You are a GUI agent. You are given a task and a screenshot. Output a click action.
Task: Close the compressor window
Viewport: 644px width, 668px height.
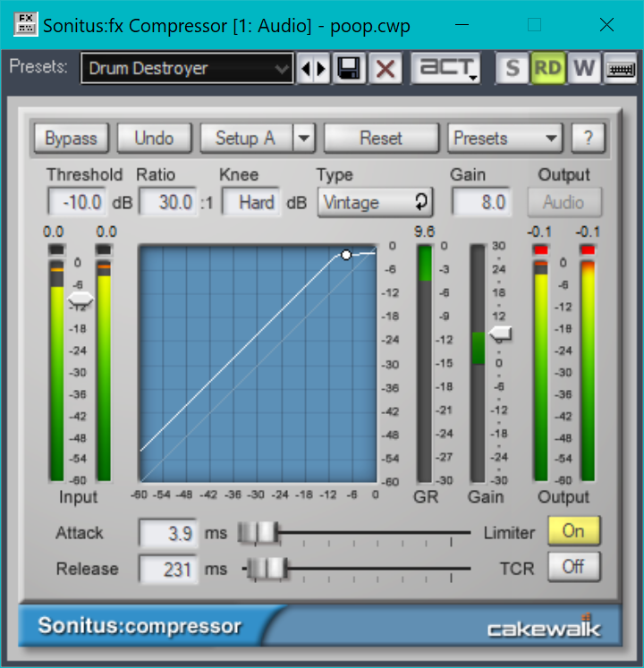[x=606, y=25]
